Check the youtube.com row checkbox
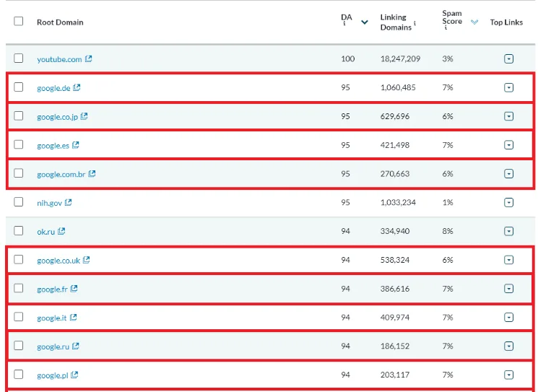 click(19, 58)
